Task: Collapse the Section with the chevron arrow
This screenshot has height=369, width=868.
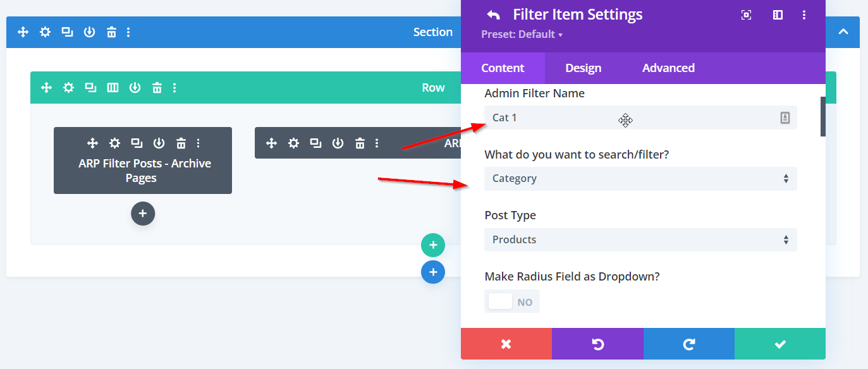Action: [x=843, y=32]
